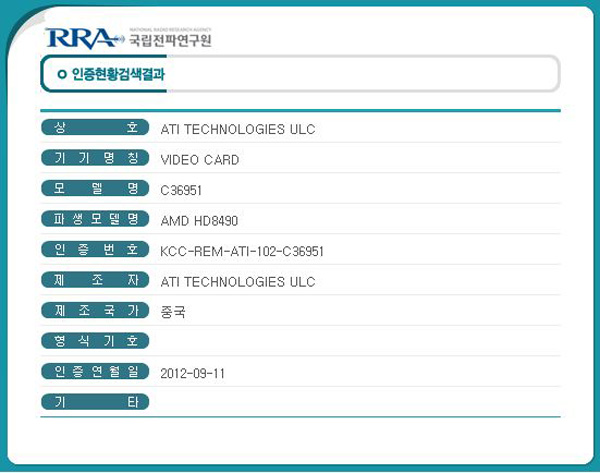Click the 제조국가 label badge
Screen dimensions: 600x473
(x=95, y=310)
